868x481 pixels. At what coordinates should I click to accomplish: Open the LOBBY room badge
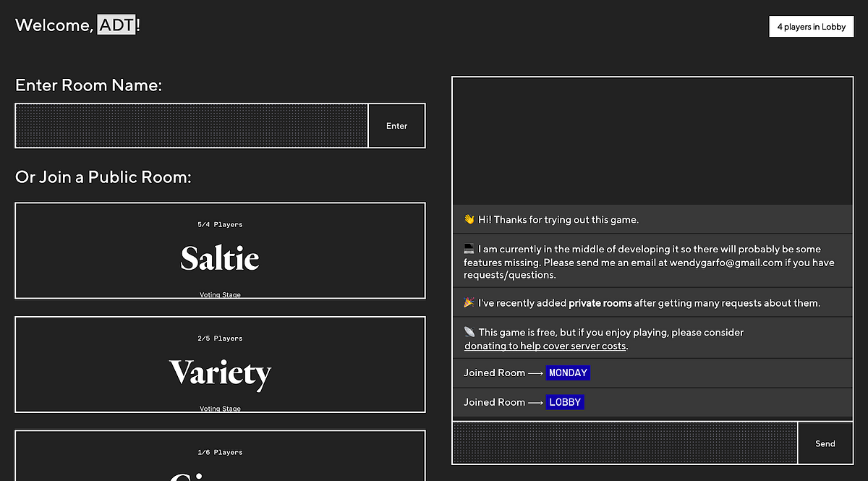pyautogui.click(x=564, y=402)
